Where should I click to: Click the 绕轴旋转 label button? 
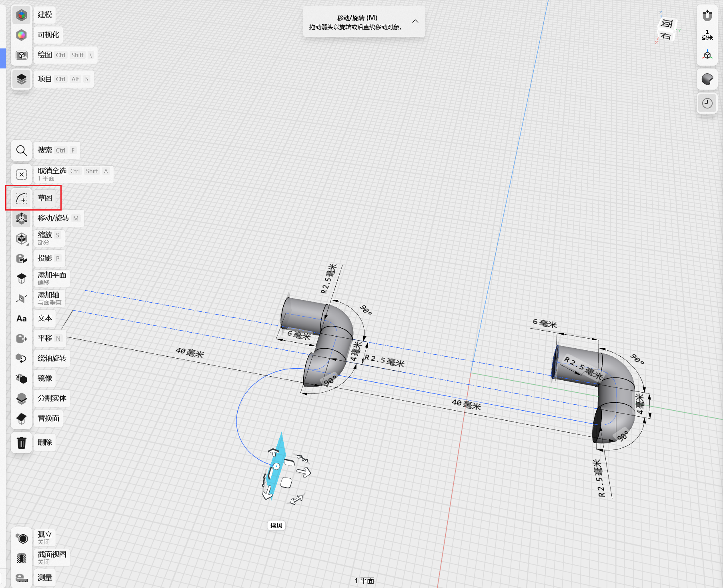click(52, 358)
